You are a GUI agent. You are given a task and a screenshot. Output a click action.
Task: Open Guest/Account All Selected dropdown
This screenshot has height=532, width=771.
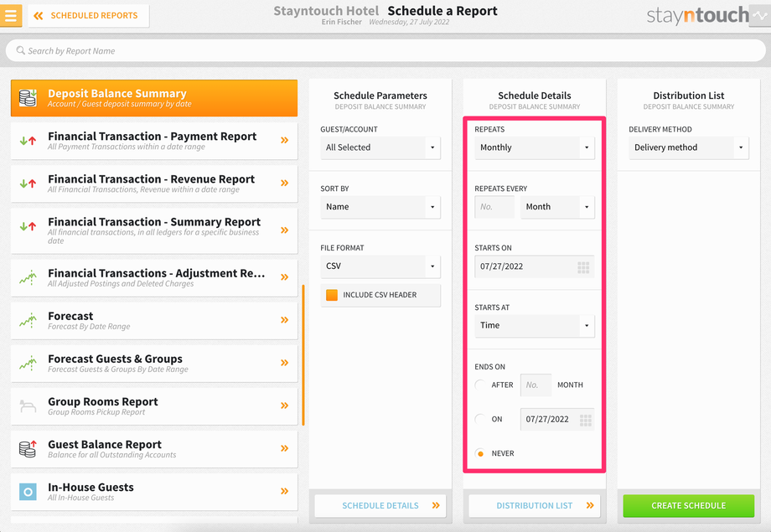click(x=380, y=147)
